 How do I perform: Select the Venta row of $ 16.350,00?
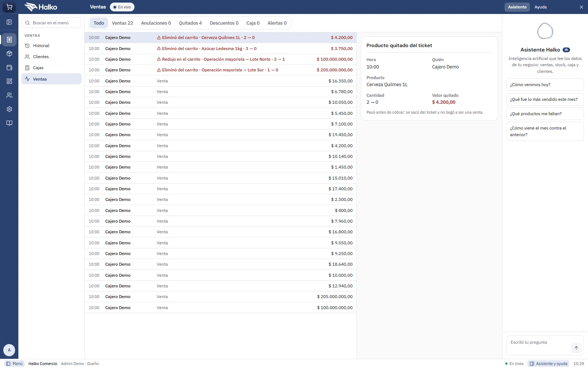click(x=220, y=81)
